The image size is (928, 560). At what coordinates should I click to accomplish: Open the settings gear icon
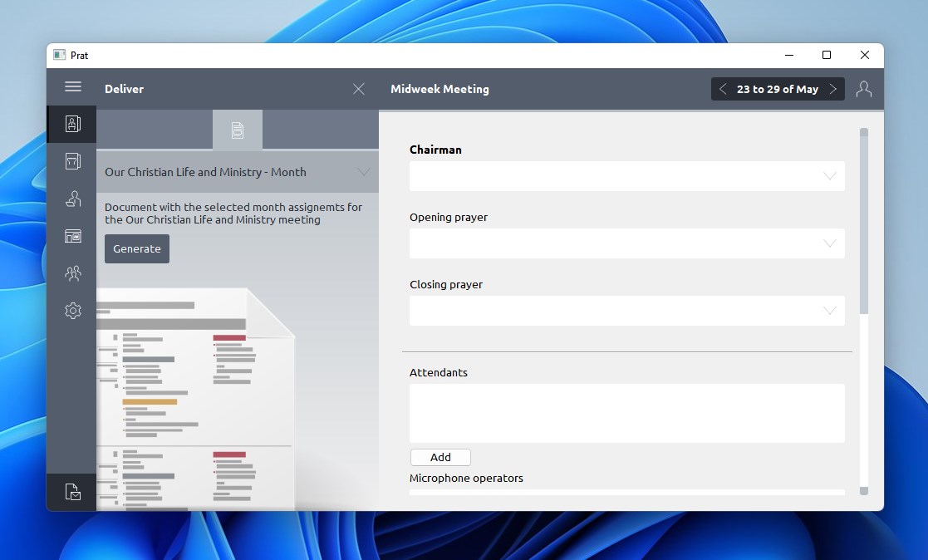pyautogui.click(x=72, y=311)
